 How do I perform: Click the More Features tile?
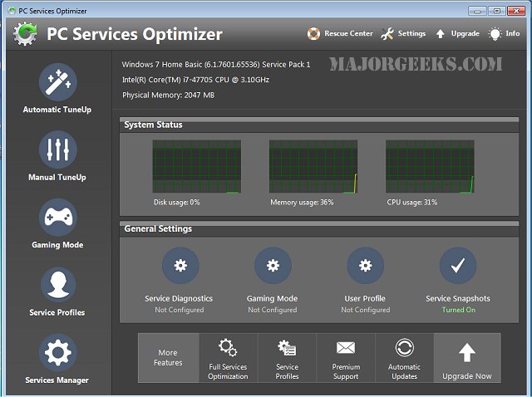point(168,358)
